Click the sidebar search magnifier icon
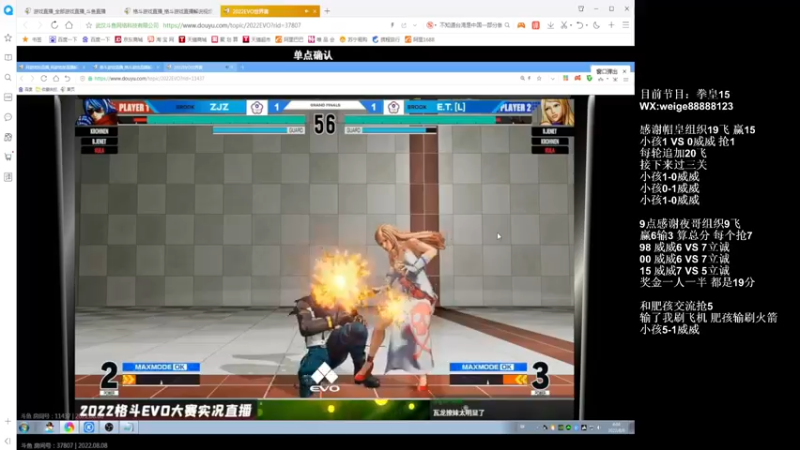Viewport: 800px width, 450px height. click(8, 78)
